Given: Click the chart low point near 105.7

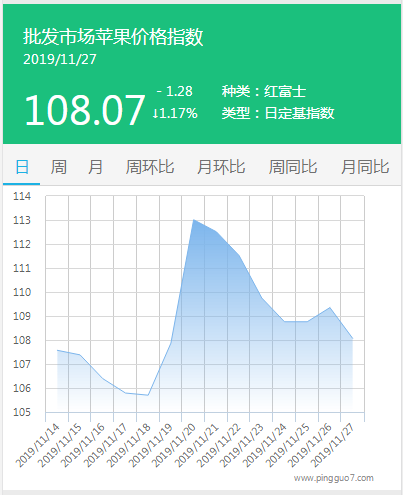Looking at the screenshot, I should (148, 395).
